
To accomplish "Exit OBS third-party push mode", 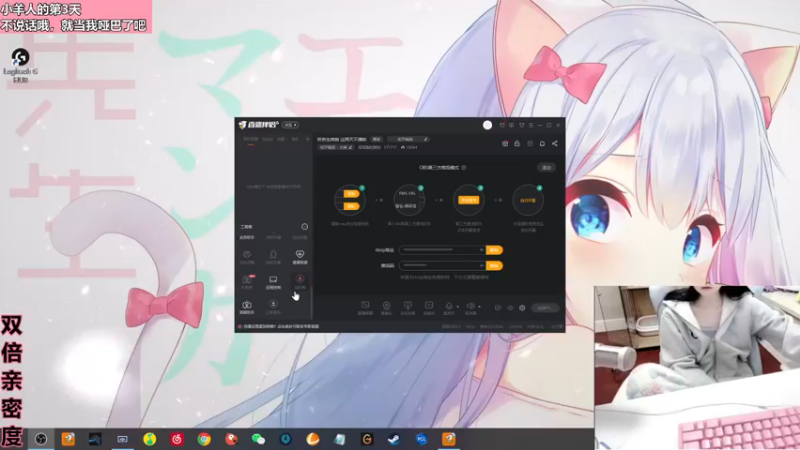I will coord(546,167).
